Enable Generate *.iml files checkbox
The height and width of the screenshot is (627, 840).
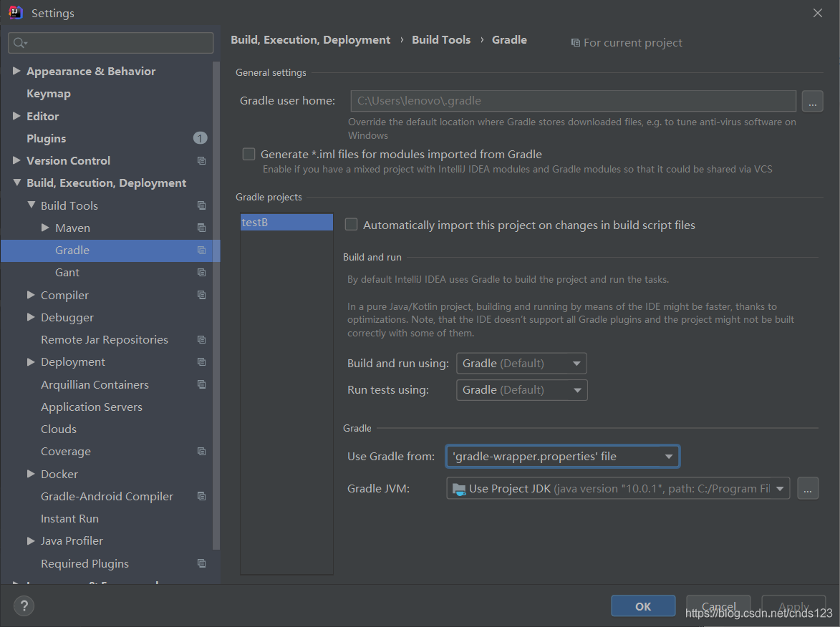pyautogui.click(x=248, y=154)
